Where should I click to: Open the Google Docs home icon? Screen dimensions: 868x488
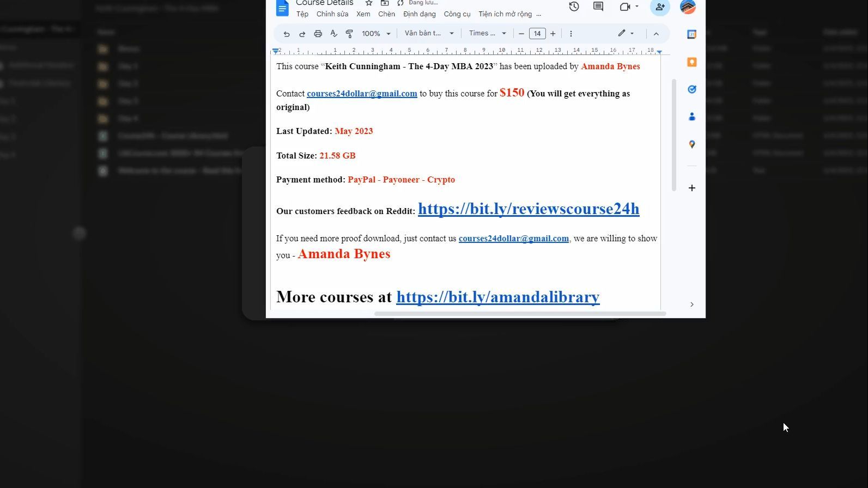pos(282,8)
